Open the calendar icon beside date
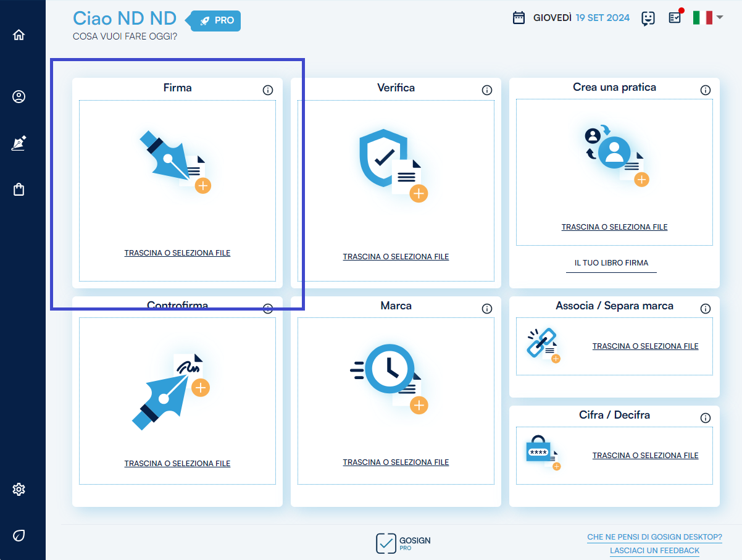The height and width of the screenshot is (560, 742). tap(519, 17)
